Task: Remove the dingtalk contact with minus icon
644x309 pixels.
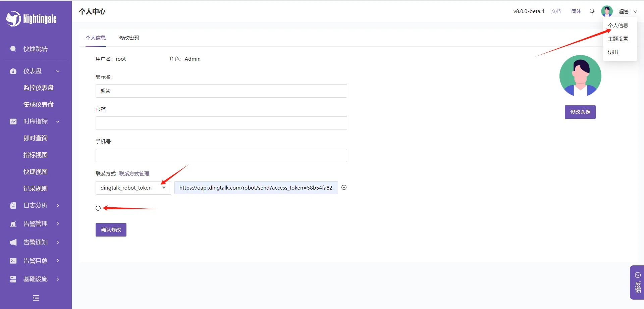Action: click(x=344, y=188)
